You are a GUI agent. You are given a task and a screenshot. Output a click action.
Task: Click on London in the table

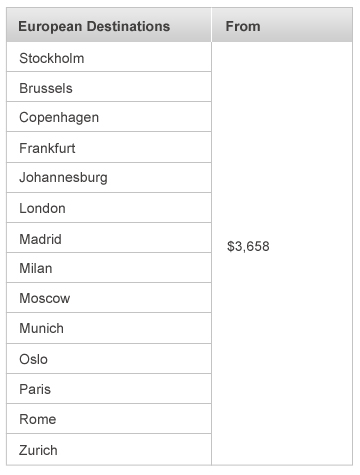(x=109, y=208)
